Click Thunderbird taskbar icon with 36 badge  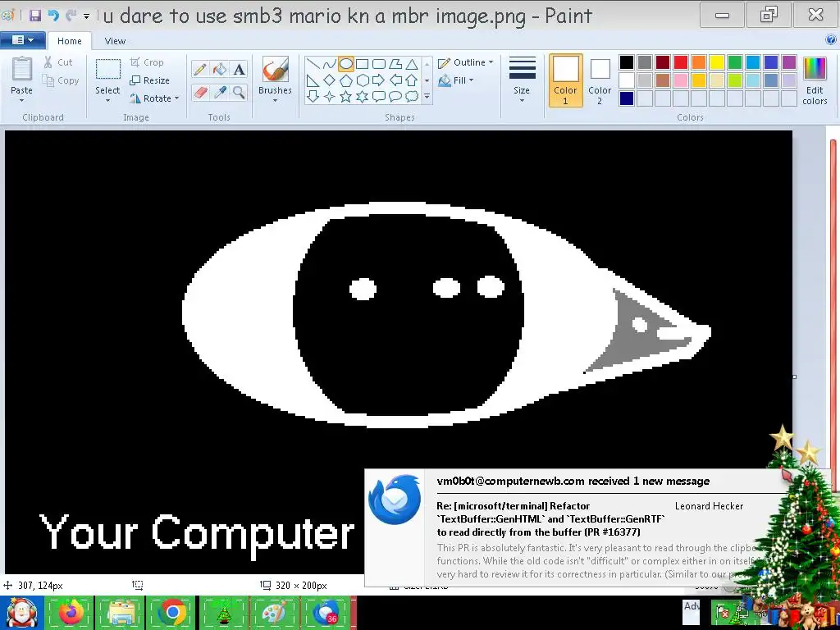325,612
